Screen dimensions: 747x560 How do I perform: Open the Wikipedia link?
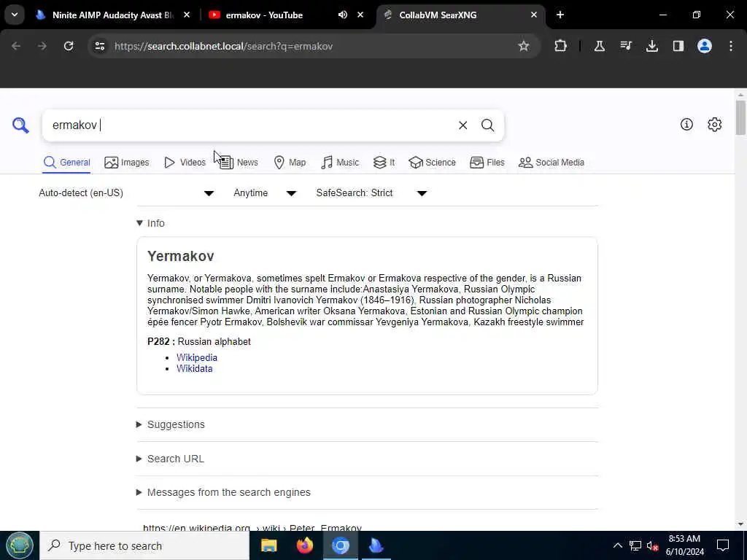pos(197,357)
